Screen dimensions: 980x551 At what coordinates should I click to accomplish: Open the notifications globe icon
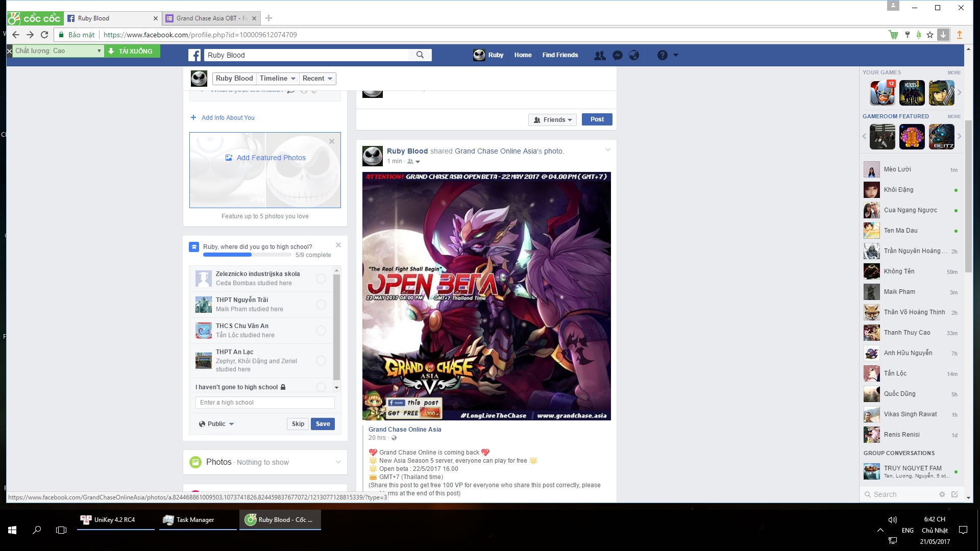(x=634, y=55)
